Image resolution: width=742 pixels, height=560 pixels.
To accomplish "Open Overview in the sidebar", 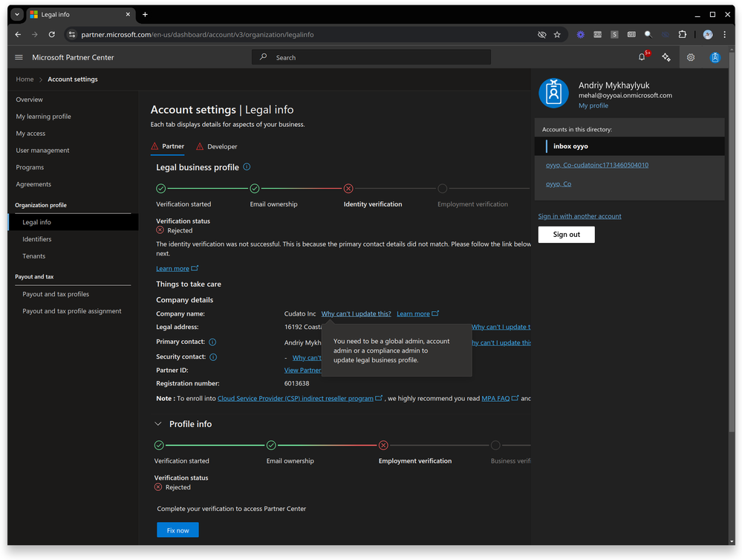I will 30,100.
